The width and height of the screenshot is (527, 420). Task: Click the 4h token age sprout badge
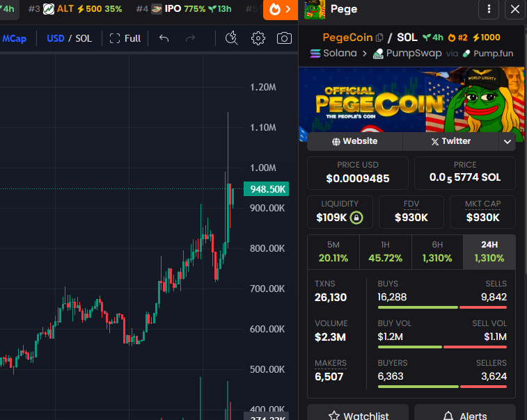433,38
